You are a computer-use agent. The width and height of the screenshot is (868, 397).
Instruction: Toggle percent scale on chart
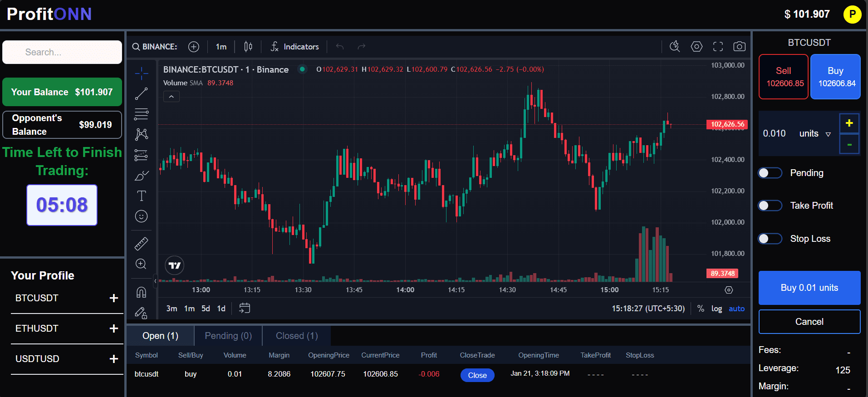pos(701,309)
